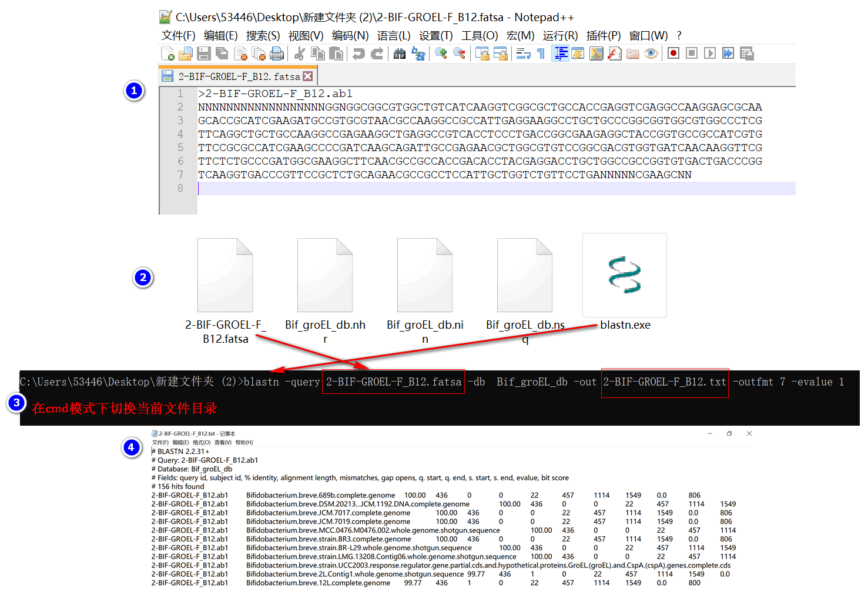Click line 1 header >2-BIF-GROEL-F_B12.ab1
868x595 pixels.
click(275, 93)
